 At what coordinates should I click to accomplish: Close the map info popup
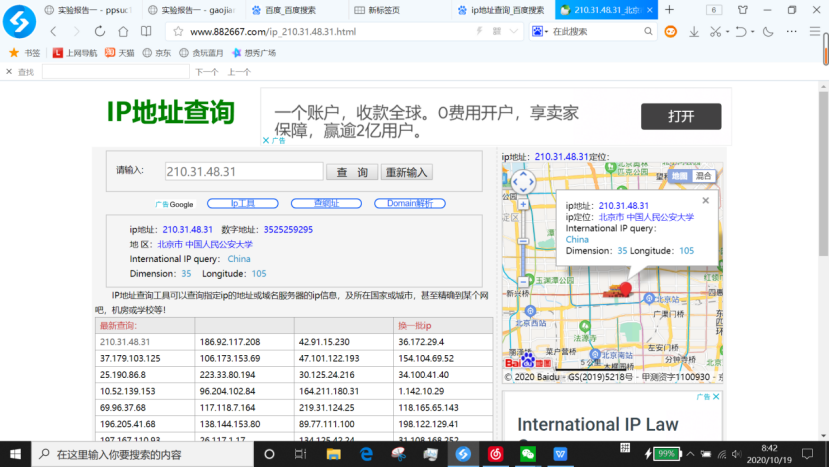point(705,201)
